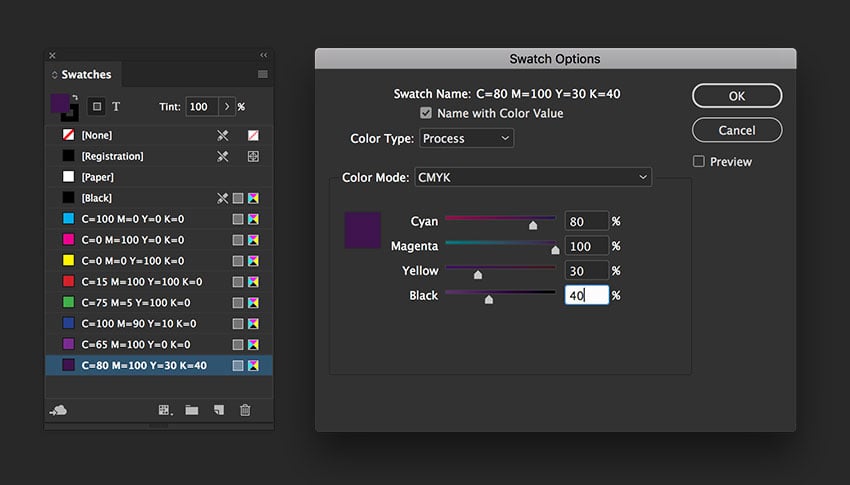Image resolution: width=850 pixels, height=485 pixels.
Task: Click CMYK mode icon on [Black] row
Action: pyautogui.click(x=253, y=198)
